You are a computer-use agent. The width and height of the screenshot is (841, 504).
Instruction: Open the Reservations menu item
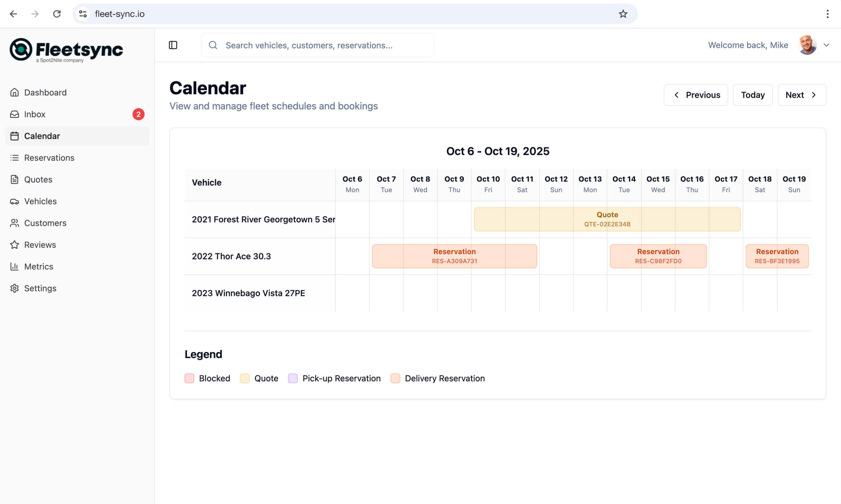pos(49,157)
